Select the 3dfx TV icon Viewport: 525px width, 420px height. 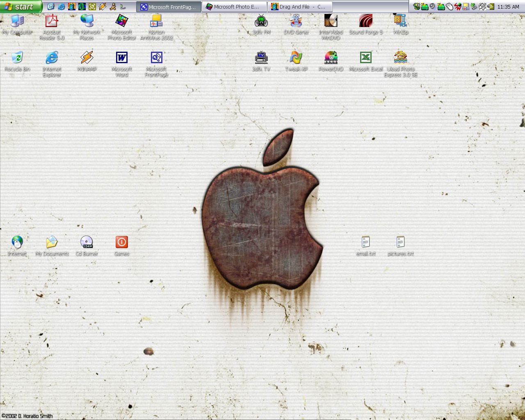(261, 62)
